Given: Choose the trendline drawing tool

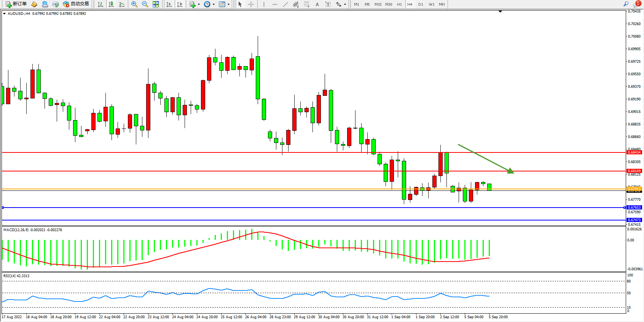Looking at the screenshot, I should coord(285,4).
